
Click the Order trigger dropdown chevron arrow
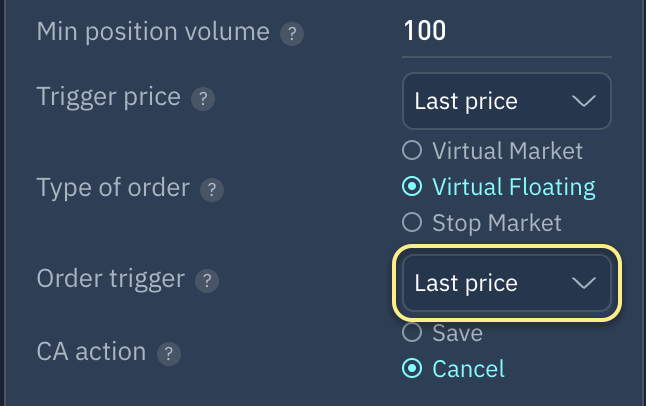(x=582, y=283)
